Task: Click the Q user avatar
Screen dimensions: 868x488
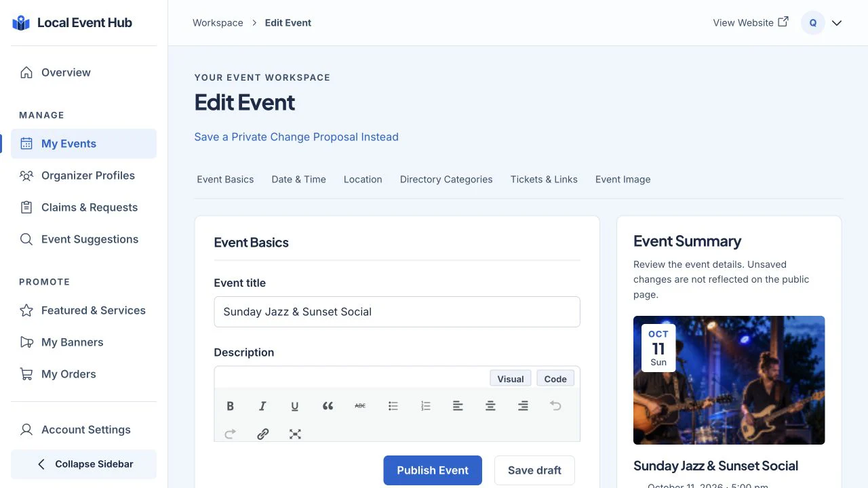Action: click(x=813, y=23)
